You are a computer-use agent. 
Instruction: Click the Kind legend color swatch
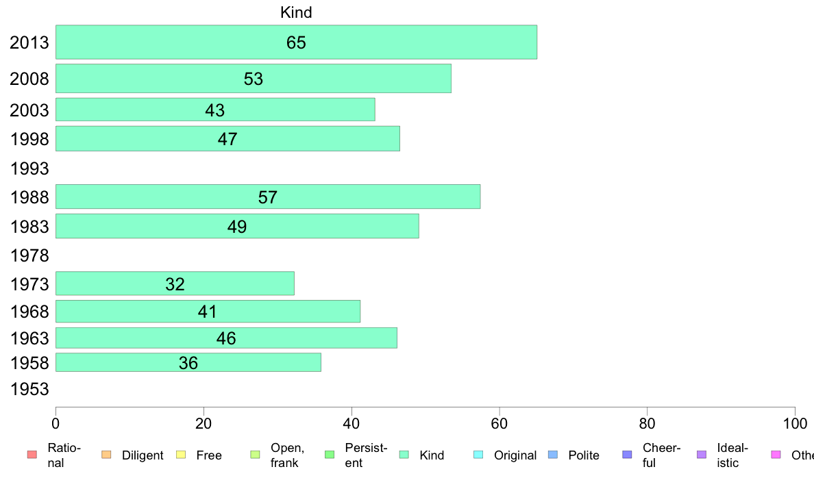coord(404,455)
